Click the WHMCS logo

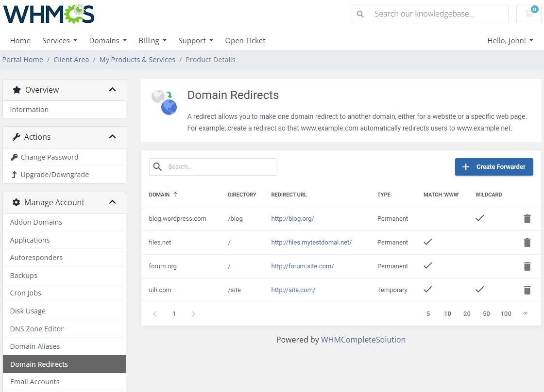pyautogui.click(x=49, y=14)
